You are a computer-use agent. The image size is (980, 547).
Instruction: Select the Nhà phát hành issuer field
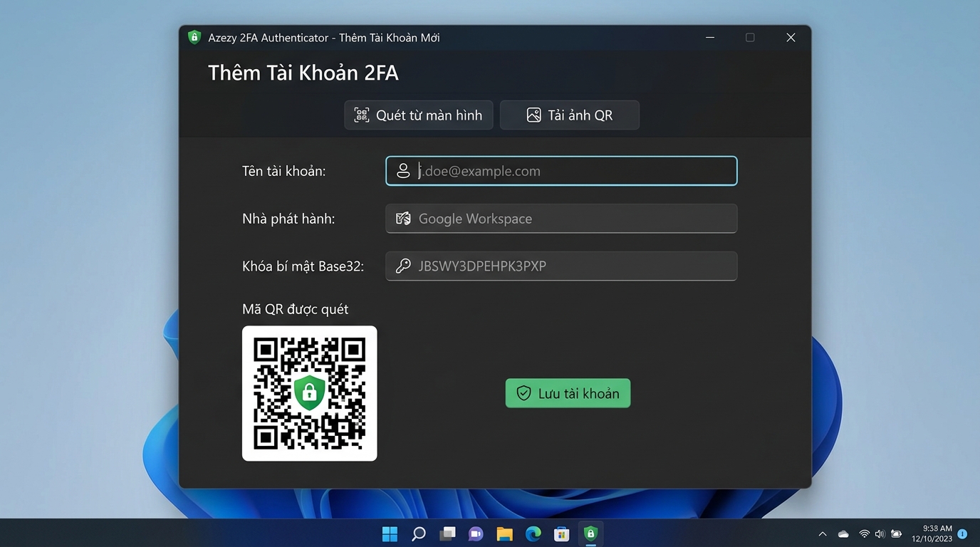pyautogui.click(x=561, y=219)
